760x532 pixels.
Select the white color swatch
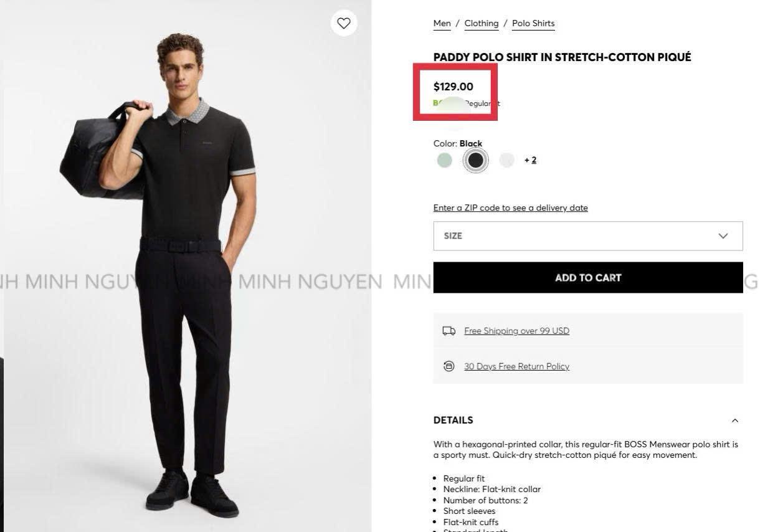click(507, 160)
